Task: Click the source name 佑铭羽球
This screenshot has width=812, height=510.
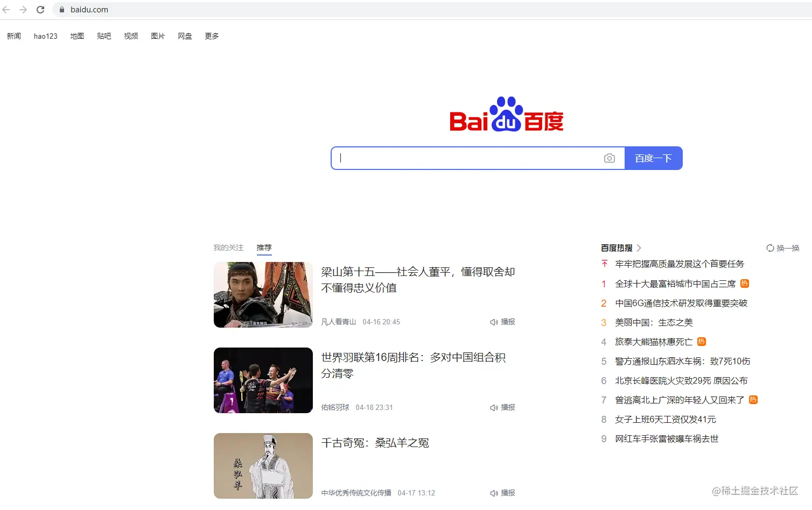Action: tap(335, 407)
